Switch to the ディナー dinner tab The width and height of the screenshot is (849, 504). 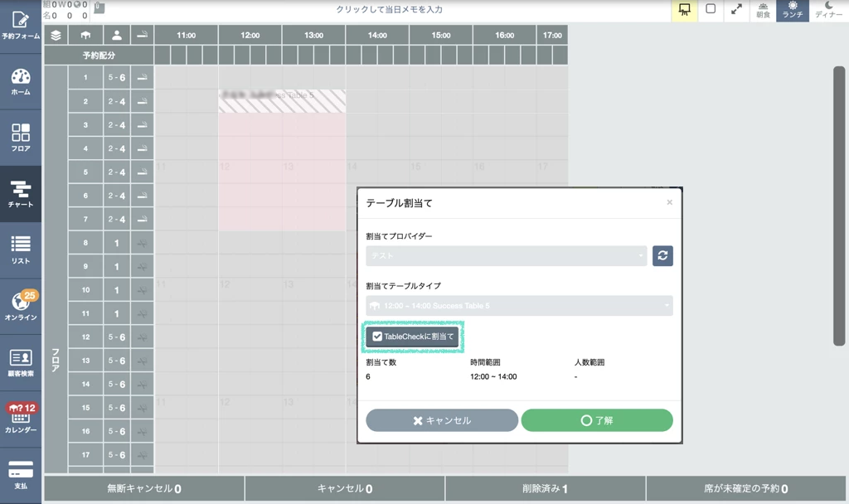[x=830, y=10]
